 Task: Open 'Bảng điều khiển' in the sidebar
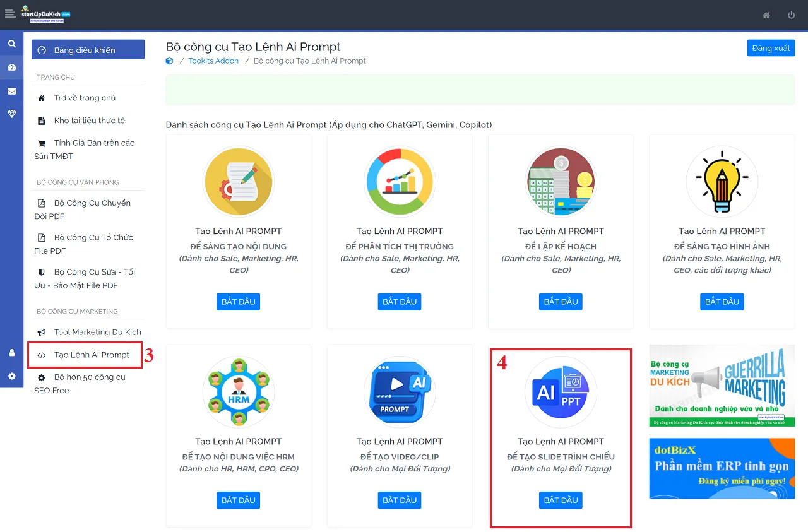tap(88, 49)
